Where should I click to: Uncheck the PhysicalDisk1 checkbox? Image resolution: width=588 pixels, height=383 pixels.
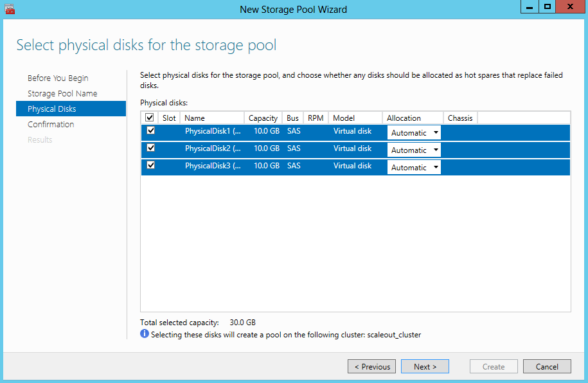click(151, 130)
